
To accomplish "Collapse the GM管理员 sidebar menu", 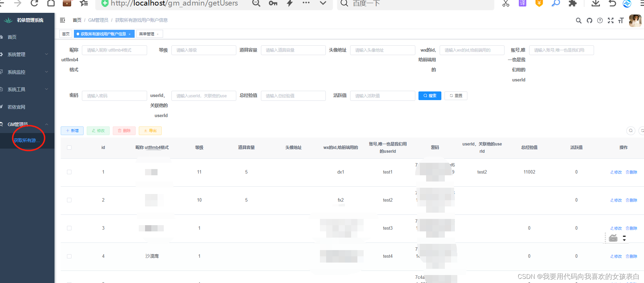I will (x=27, y=124).
